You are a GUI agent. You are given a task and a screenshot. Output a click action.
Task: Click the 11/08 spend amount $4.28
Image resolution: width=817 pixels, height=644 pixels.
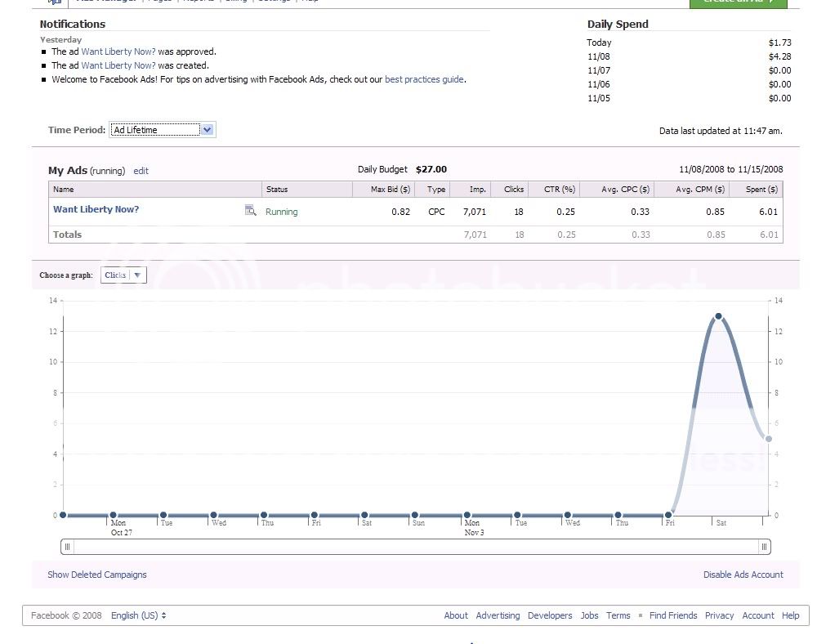click(780, 56)
